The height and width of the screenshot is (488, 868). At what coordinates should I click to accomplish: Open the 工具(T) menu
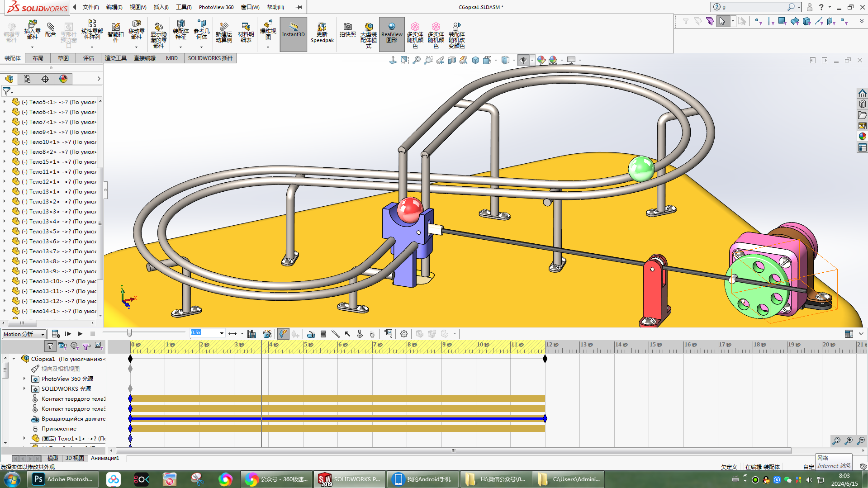(x=184, y=7)
